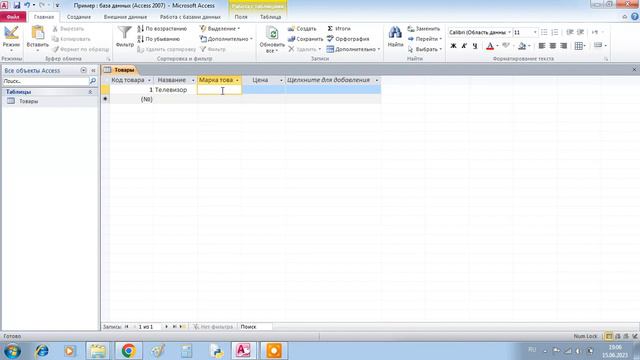The width and height of the screenshot is (640, 360).
Task: Open Windows Start menu orb
Action: (12, 351)
